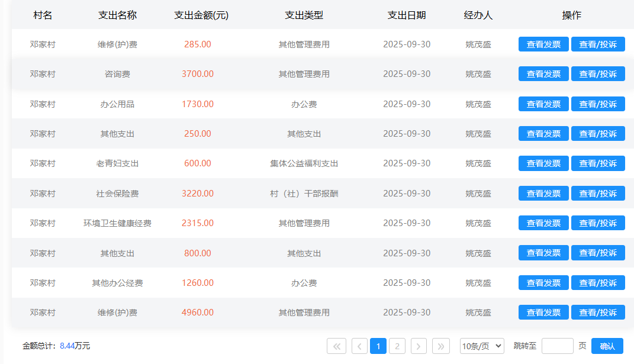Viewport: 634px width, 364px height.
Task: Go to the first page of results
Action: (x=336, y=346)
